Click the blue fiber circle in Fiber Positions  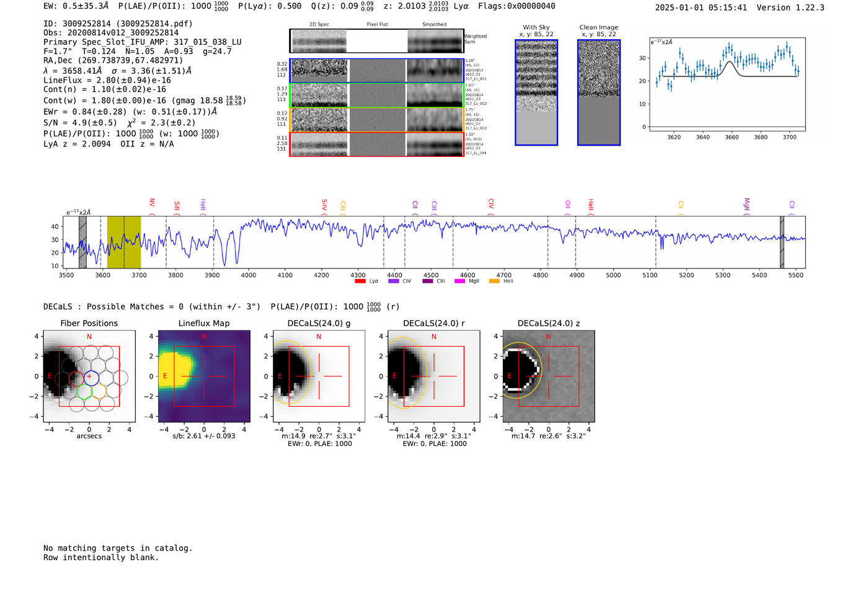(91, 377)
